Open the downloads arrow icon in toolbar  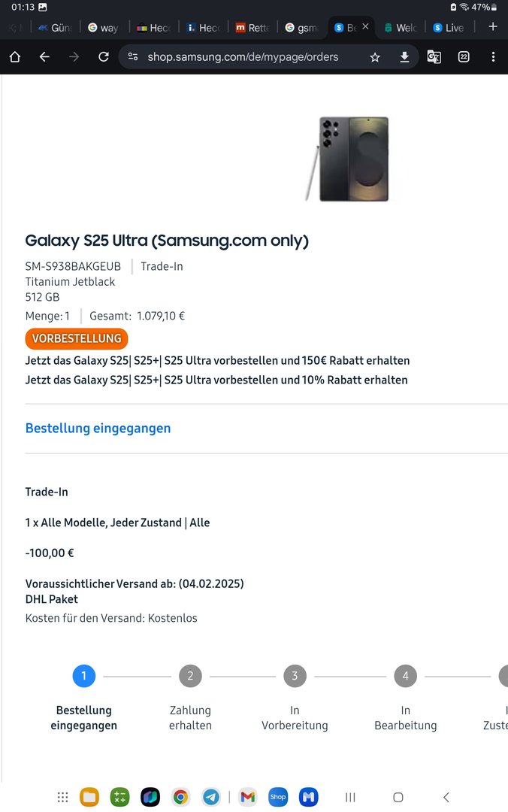tap(404, 57)
